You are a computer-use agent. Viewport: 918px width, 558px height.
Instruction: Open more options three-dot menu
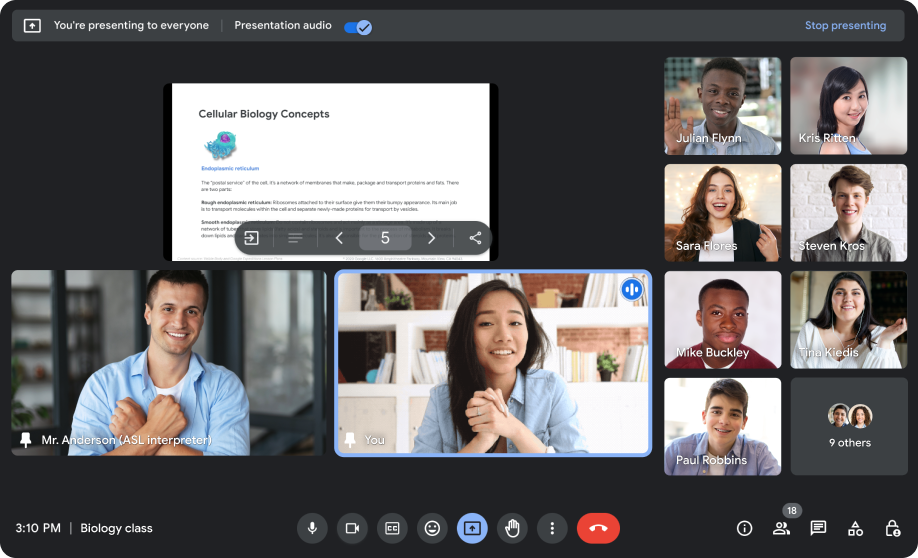click(x=552, y=528)
